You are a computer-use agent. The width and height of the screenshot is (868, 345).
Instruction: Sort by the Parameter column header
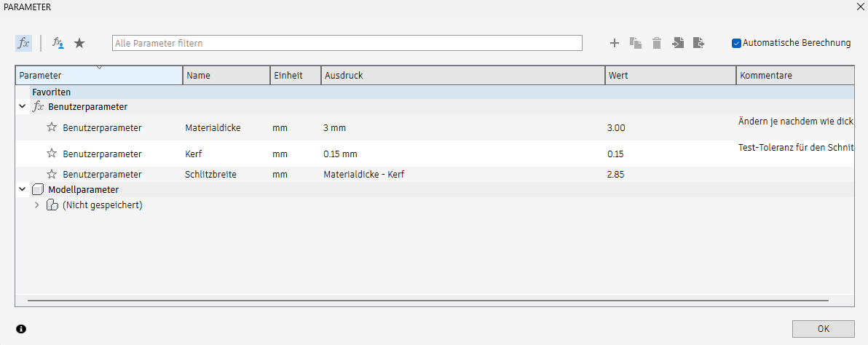[x=98, y=76]
